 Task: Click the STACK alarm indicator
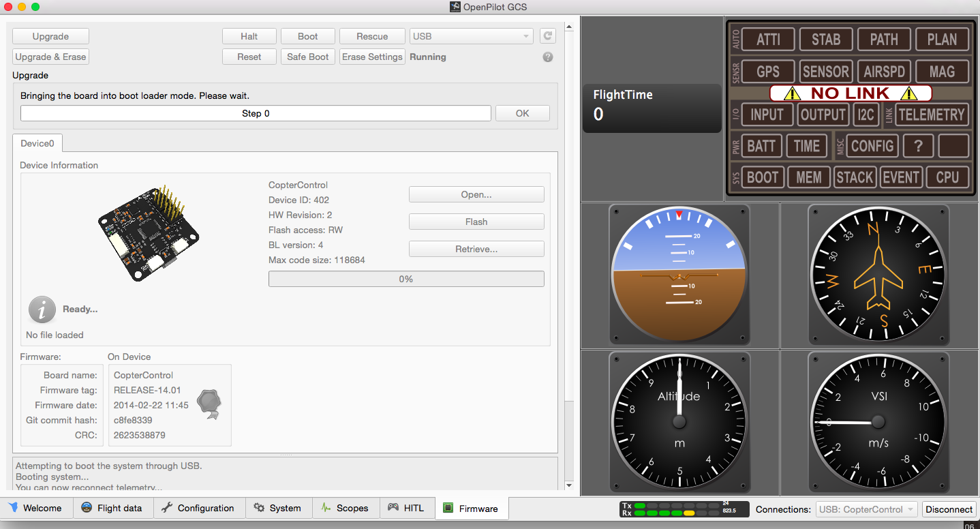(x=855, y=177)
